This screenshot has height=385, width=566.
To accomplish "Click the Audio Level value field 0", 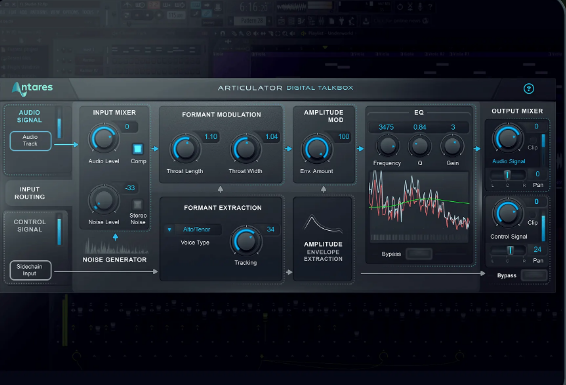I will (127, 127).
